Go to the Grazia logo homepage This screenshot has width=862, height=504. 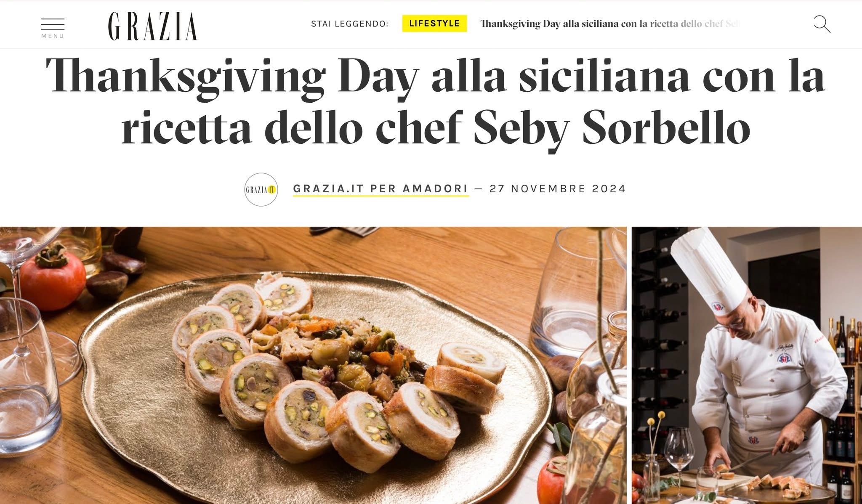152,26
